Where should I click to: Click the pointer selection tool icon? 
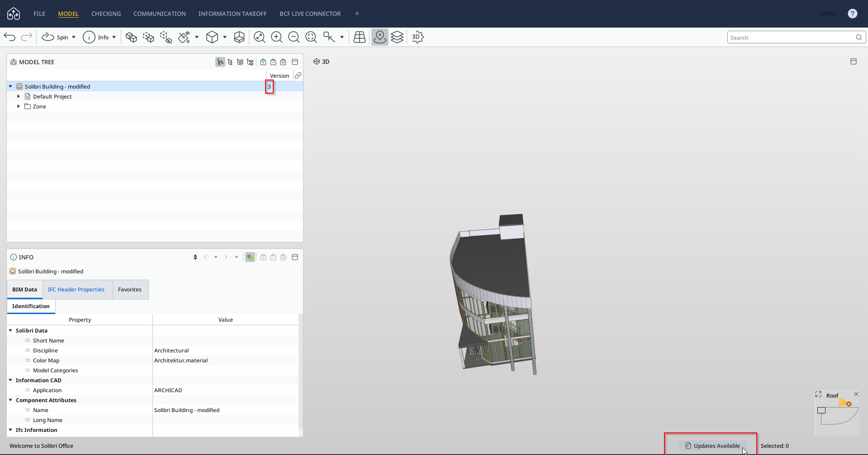[x=329, y=37]
